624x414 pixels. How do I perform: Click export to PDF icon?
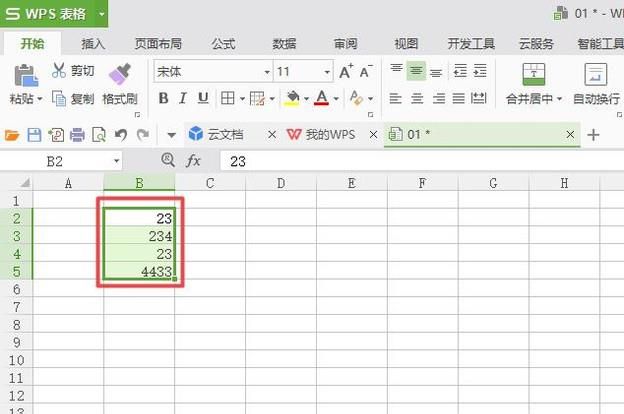pyautogui.click(x=56, y=135)
